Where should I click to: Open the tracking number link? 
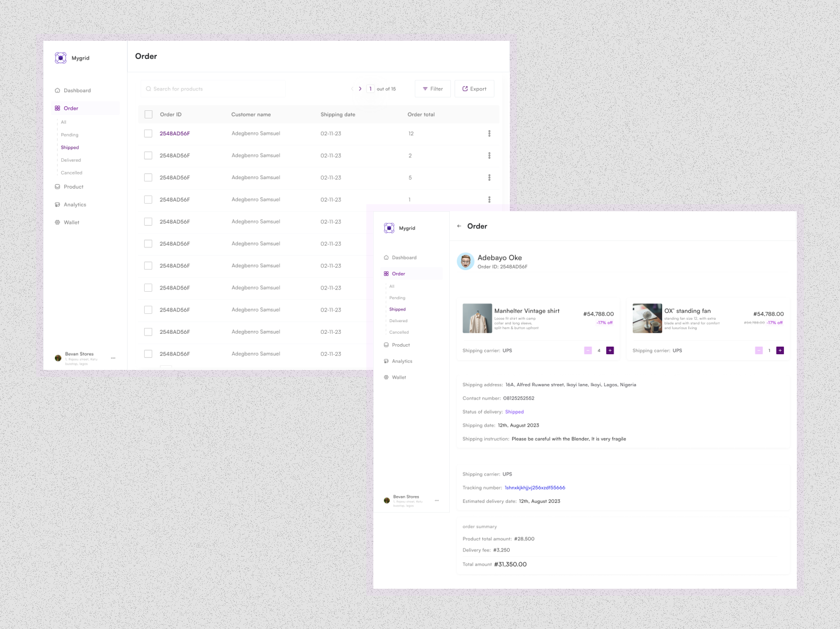(534, 488)
